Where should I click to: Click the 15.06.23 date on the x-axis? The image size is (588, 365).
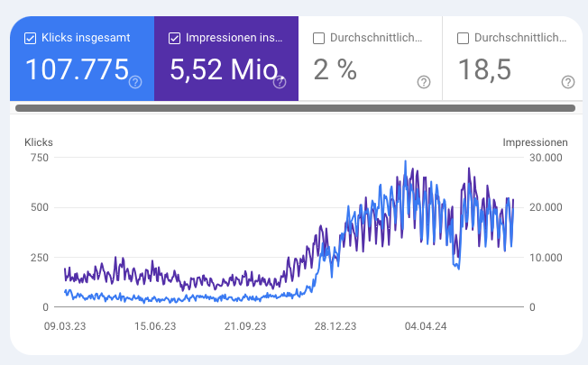(157, 327)
